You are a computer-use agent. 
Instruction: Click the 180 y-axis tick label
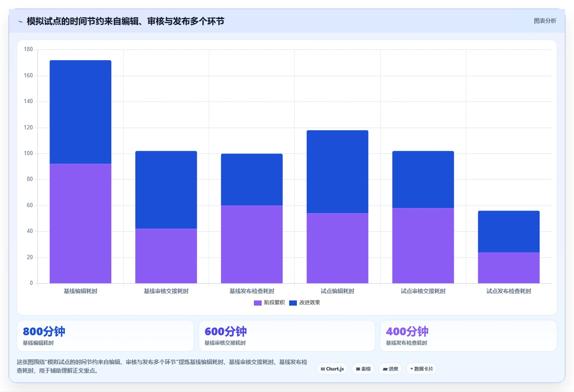pyautogui.click(x=28, y=49)
